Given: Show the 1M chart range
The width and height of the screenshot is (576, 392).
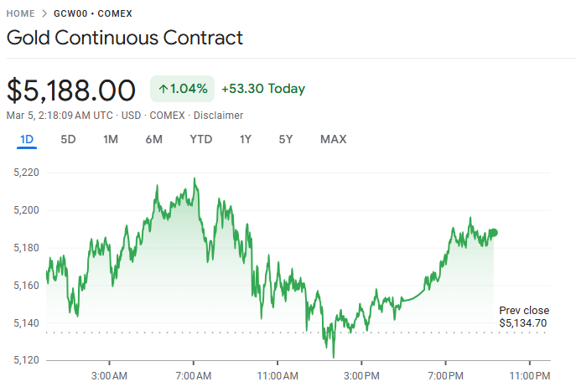Looking at the screenshot, I should coord(111,139).
